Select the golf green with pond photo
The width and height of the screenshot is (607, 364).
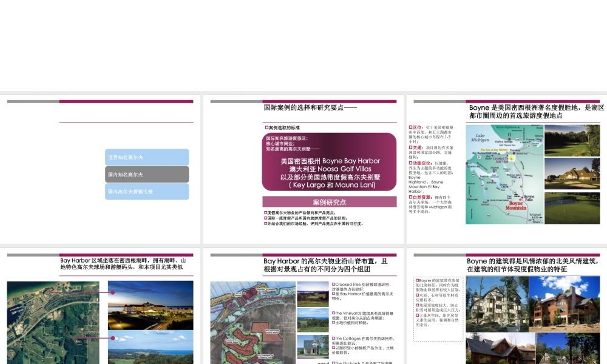click(572, 207)
